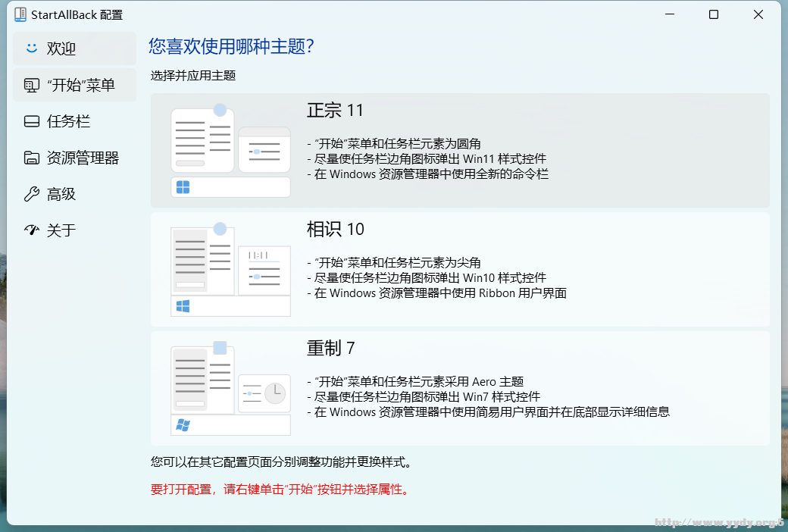Minimize the StartAllBack 配置 window

click(669, 14)
